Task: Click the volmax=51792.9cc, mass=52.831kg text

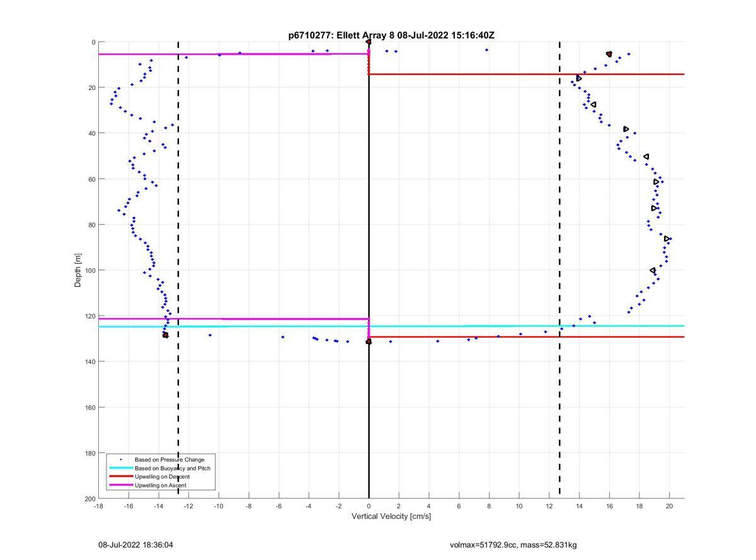Action: point(513,545)
